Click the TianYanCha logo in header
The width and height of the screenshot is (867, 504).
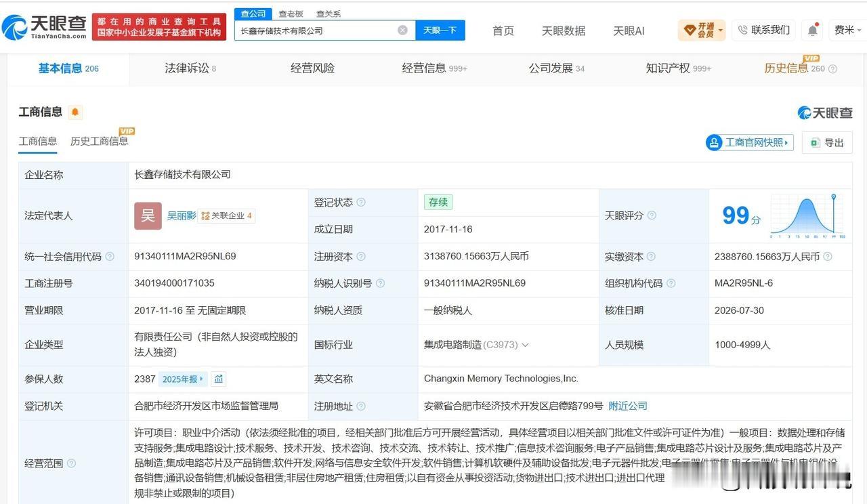click(x=45, y=26)
